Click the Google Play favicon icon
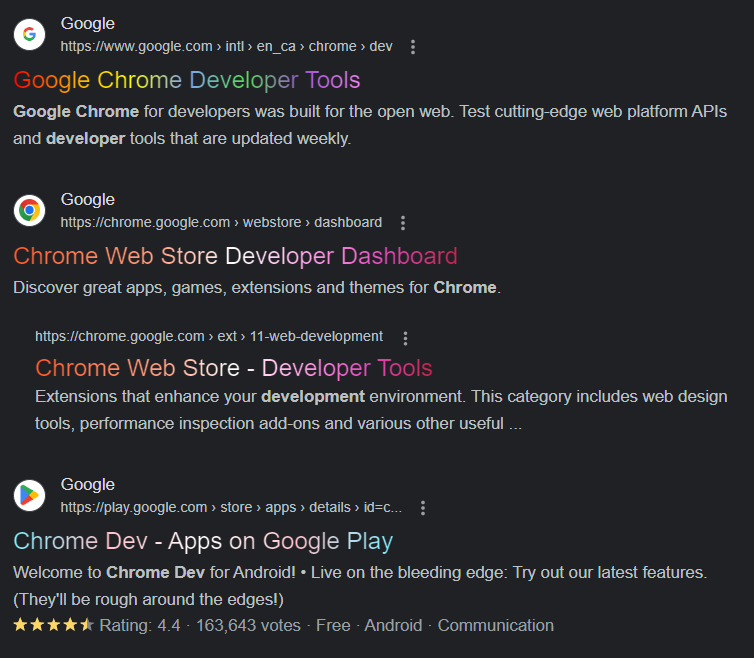This screenshot has width=754, height=658. coord(29,495)
